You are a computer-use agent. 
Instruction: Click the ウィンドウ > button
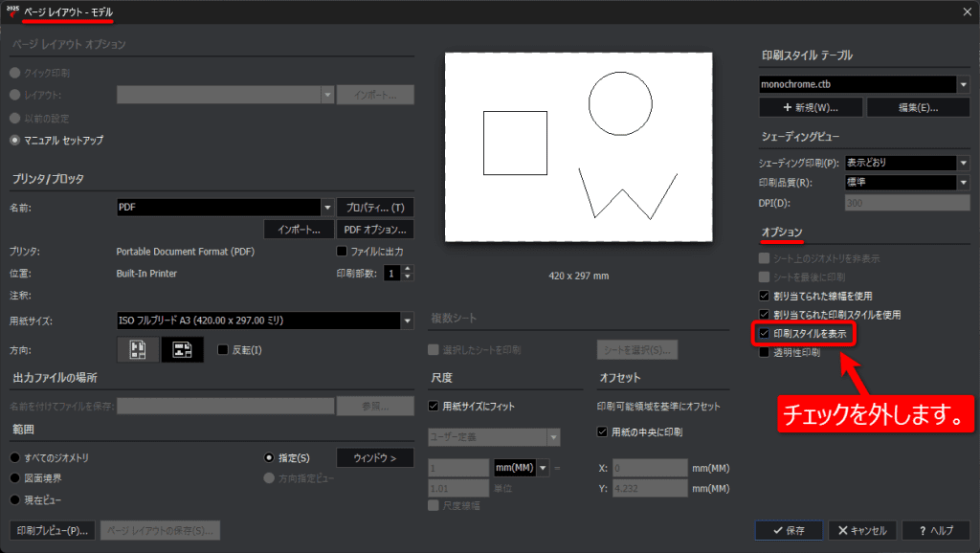pos(375,458)
